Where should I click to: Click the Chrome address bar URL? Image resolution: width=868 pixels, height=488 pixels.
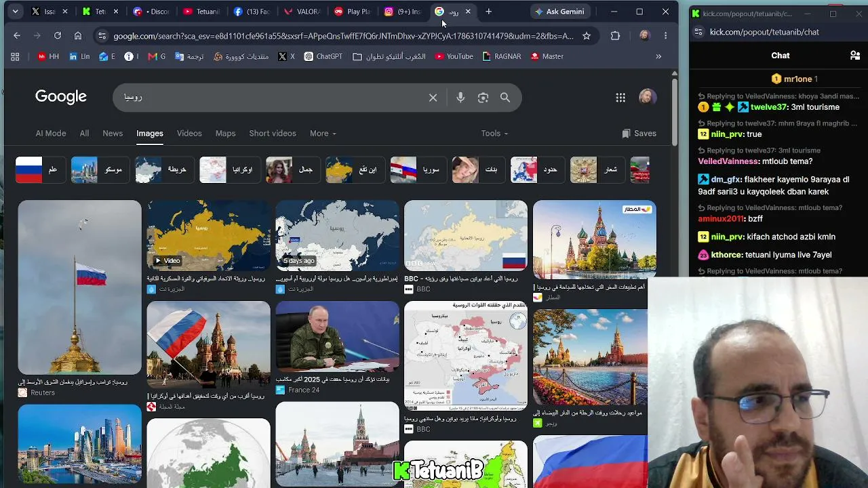[x=343, y=36]
